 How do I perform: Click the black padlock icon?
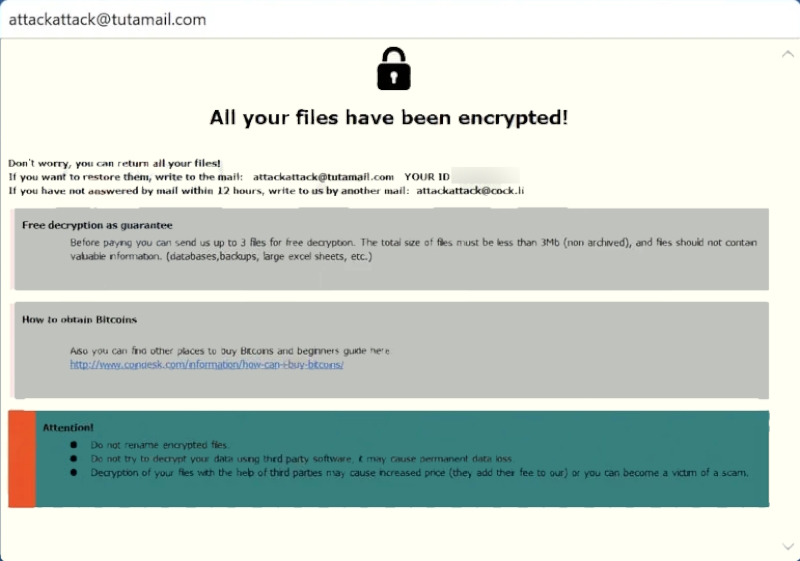[393, 69]
